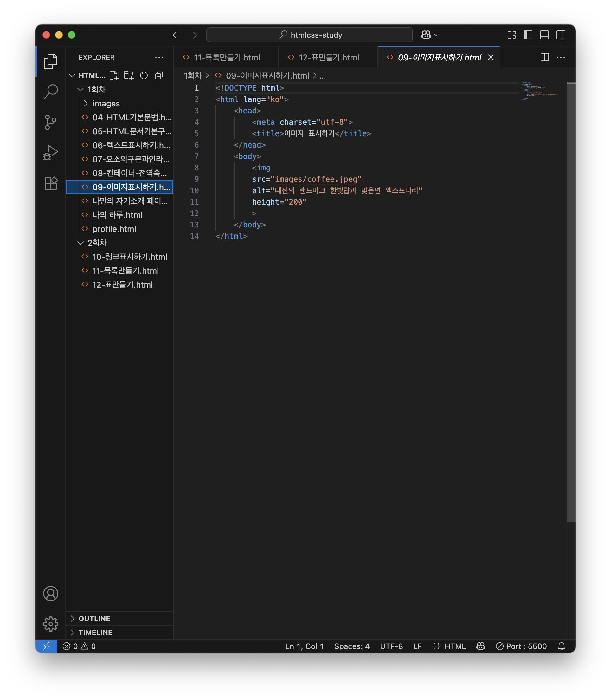Open the Source Control view
Viewport: 611px width, 700px height.
tap(50, 122)
